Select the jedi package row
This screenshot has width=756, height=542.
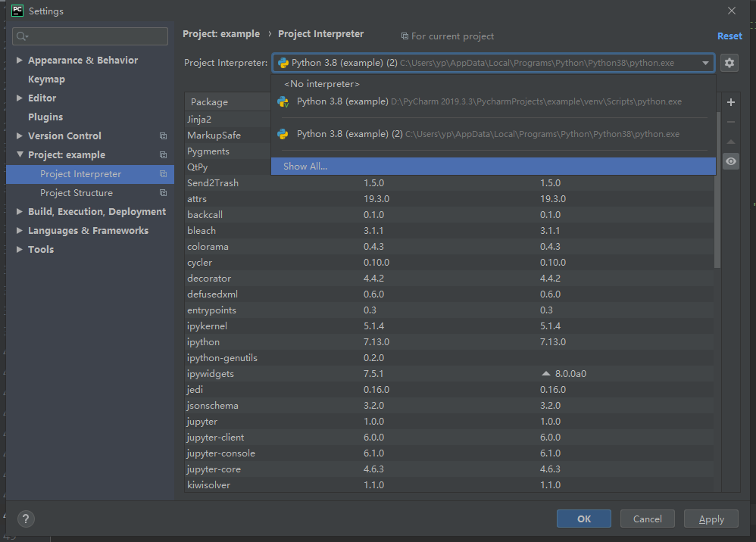point(449,390)
